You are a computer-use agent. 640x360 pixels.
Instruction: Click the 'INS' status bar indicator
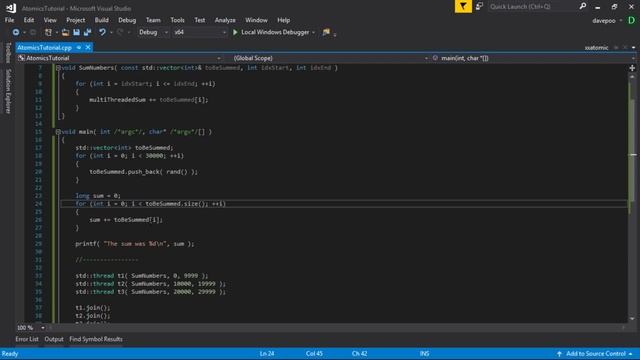click(424, 353)
